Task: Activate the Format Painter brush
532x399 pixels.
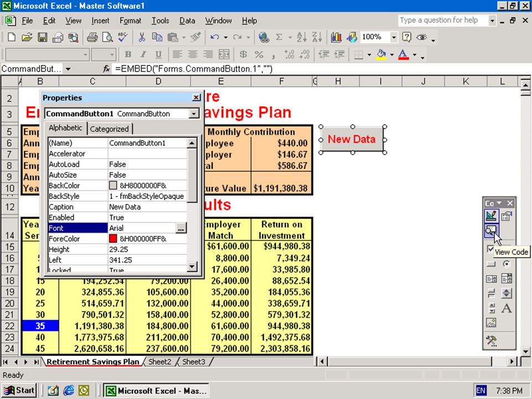Action: pos(196,37)
